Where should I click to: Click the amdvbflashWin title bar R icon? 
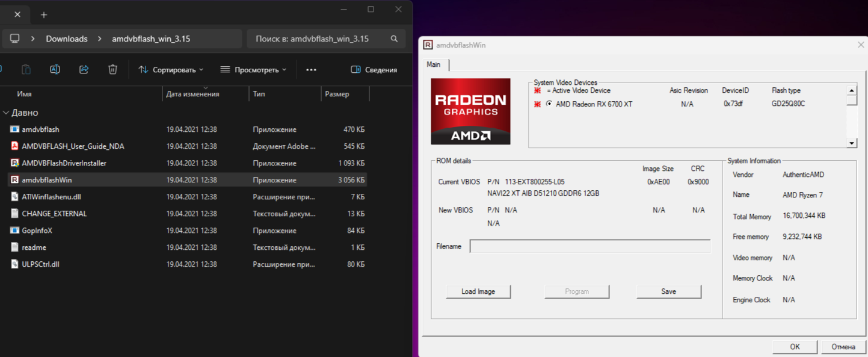tap(428, 45)
